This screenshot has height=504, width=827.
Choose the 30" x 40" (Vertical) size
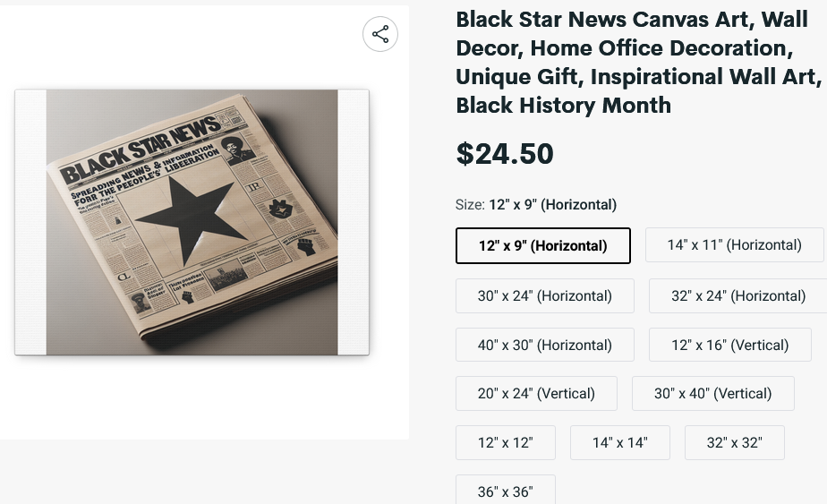coord(712,393)
